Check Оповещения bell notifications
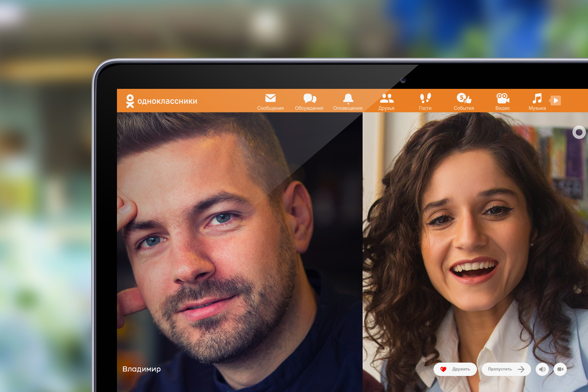Viewport: 588px width, 392px height. [348, 98]
